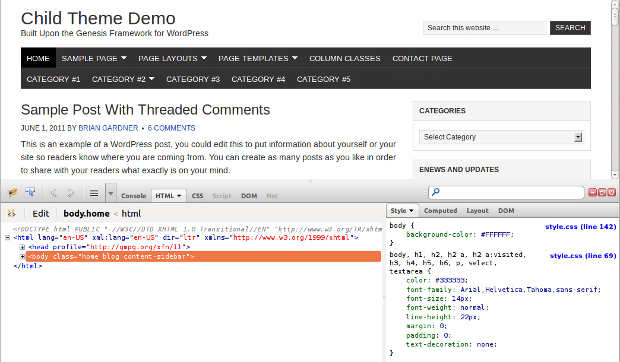Open style.css (line 142) source link
The image size is (620, 362).
coord(580,226)
